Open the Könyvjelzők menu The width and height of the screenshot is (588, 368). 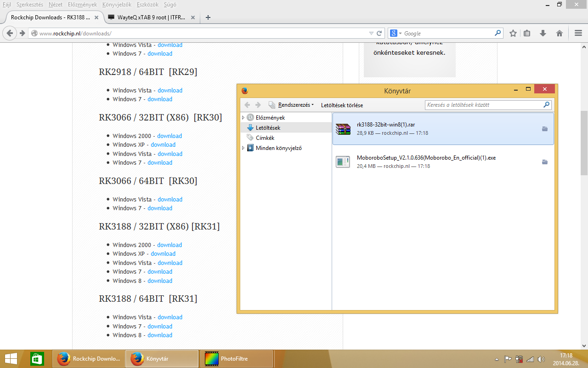coord(116,4)
